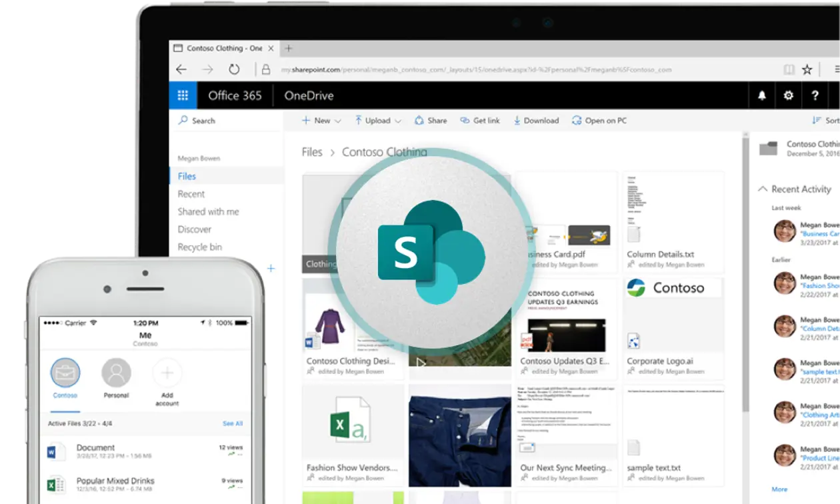Click More under Recent Activity
The image size is (840, 504).
click(x=779, y=489)
